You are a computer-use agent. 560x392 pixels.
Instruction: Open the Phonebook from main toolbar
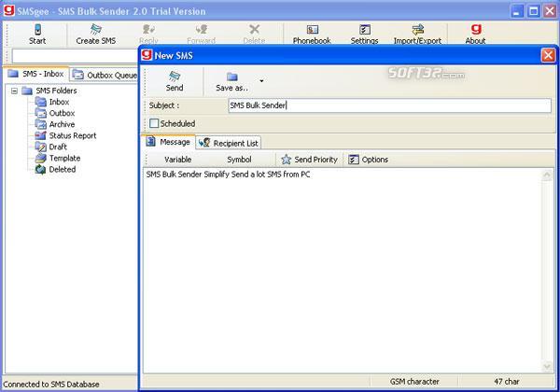(312, 30)
